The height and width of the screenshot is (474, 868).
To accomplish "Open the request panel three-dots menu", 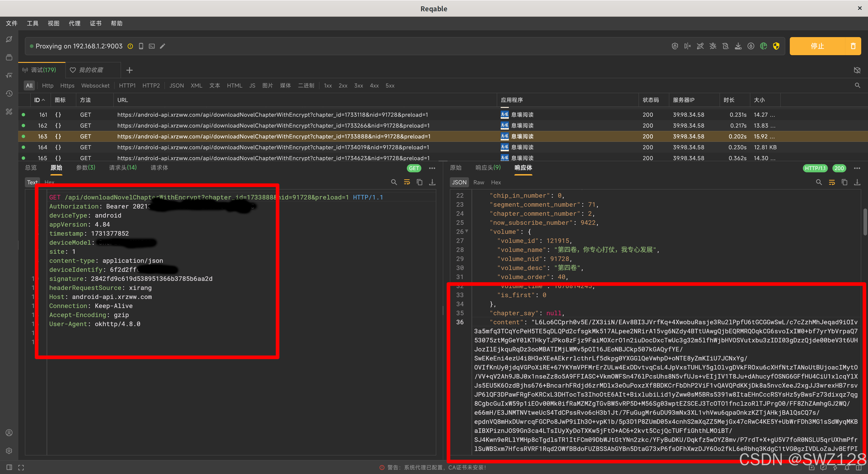I will click(432, 168).
